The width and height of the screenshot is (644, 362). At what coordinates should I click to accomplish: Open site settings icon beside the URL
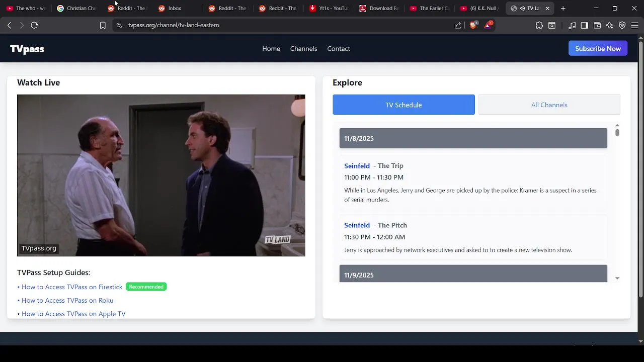click(119, 25)
